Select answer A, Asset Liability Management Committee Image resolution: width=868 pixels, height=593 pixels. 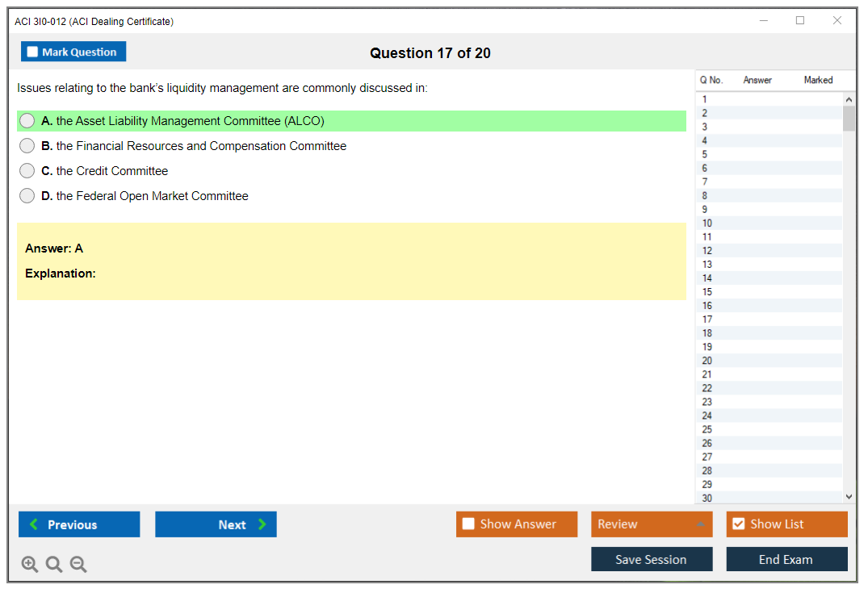(27, 121)
